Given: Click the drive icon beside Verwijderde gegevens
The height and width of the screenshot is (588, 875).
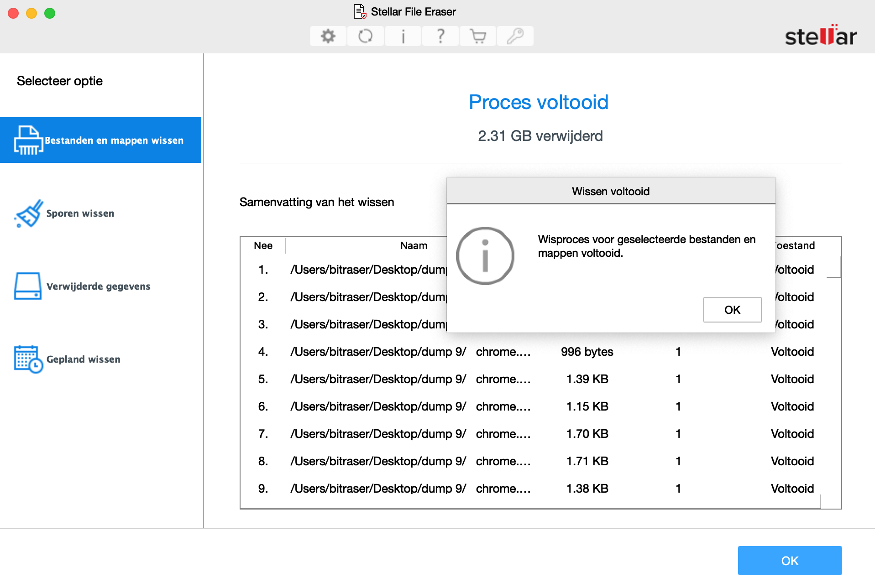Looking at the screenshot, I should [28, 286].
